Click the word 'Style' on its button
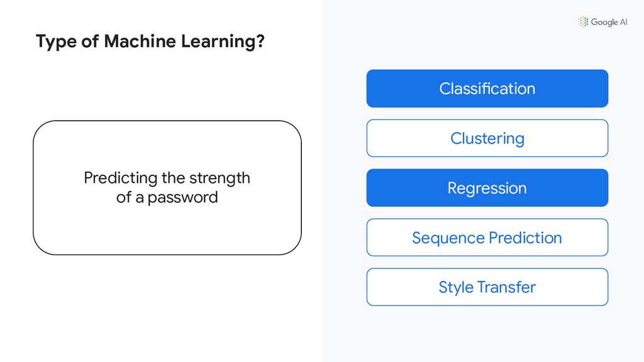The image size is (644, 362). [456, 288]
